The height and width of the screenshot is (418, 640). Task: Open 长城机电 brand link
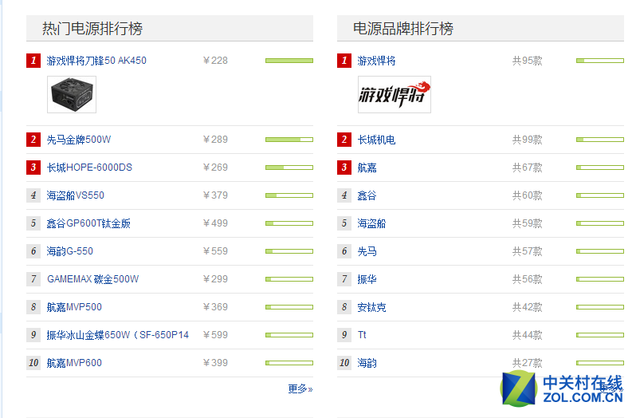tap(376, 140)
